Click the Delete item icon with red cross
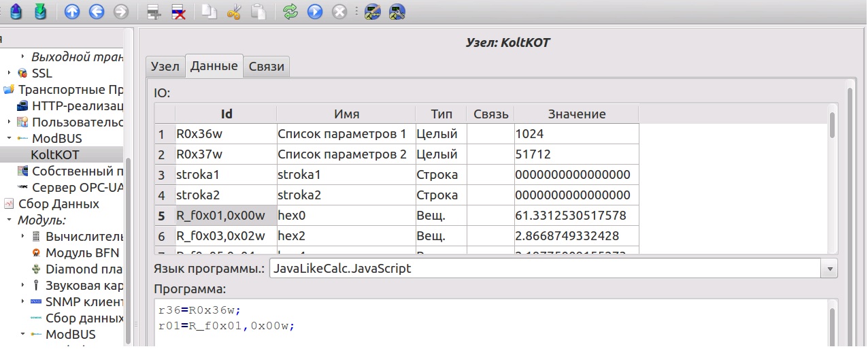This screenshot has width=868, height=349. pos(178,12)
